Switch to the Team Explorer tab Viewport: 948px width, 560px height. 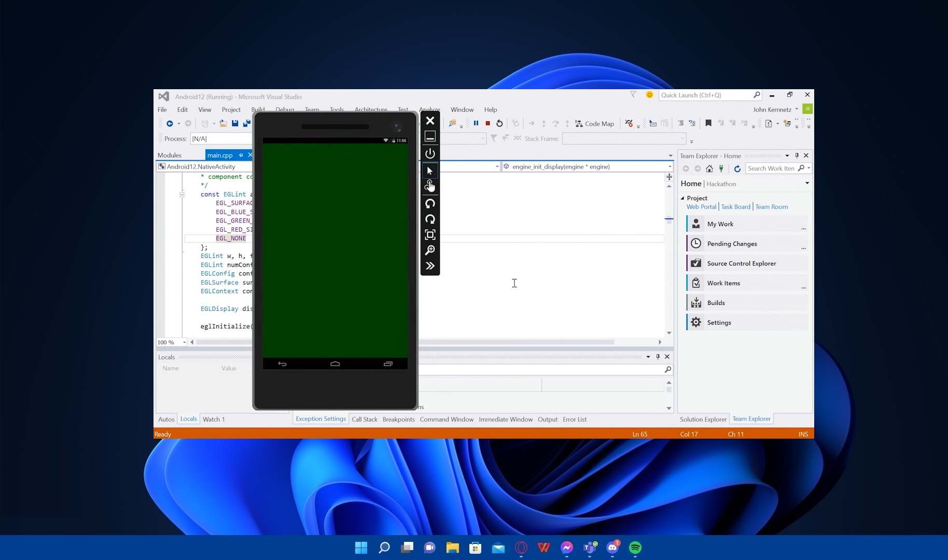[751, 419]
